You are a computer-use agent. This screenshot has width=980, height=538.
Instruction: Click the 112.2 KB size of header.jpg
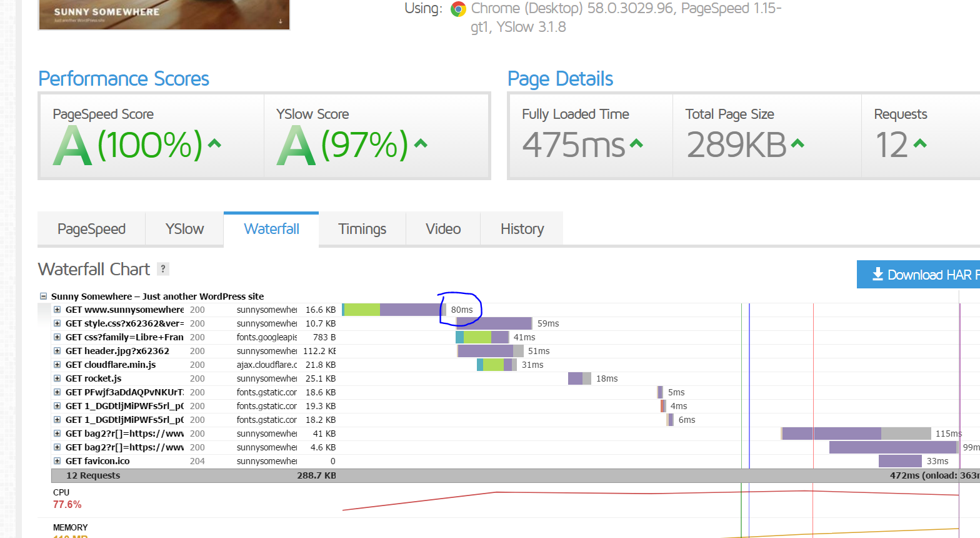point(319,351)
